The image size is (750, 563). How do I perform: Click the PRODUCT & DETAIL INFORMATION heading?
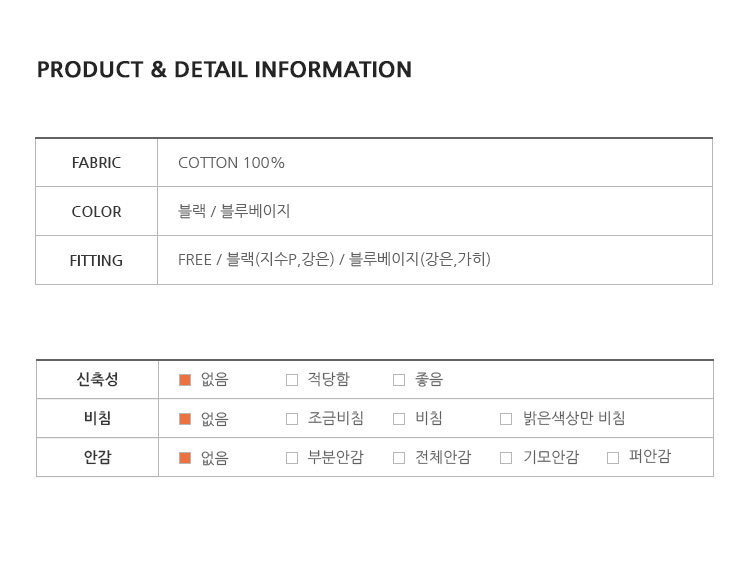pos(224,69)
